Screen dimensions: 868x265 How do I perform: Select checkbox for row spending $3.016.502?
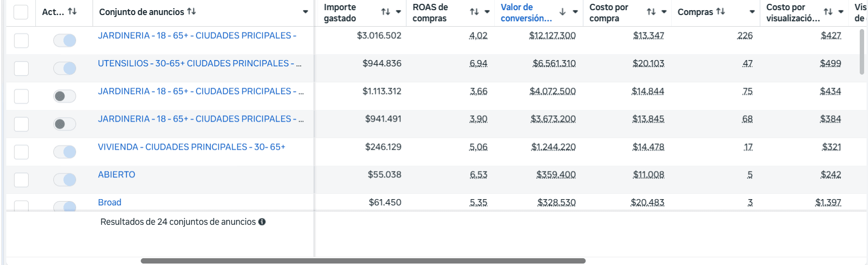pyautogui.click(x=21, y=41)
